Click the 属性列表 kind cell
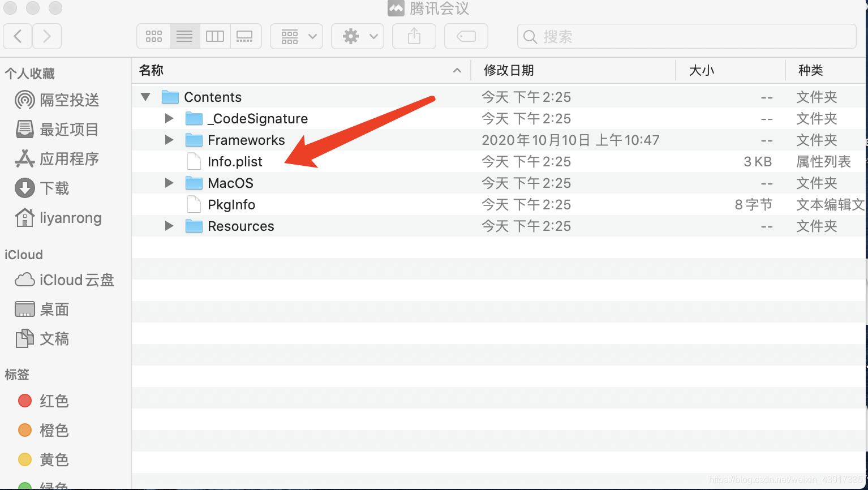 [823, 162]
